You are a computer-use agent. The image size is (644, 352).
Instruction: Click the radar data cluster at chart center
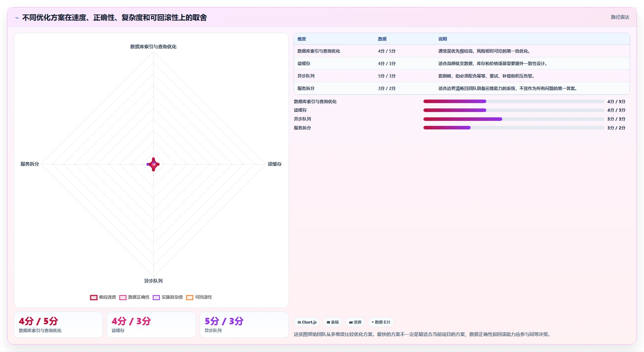(153, 164)
